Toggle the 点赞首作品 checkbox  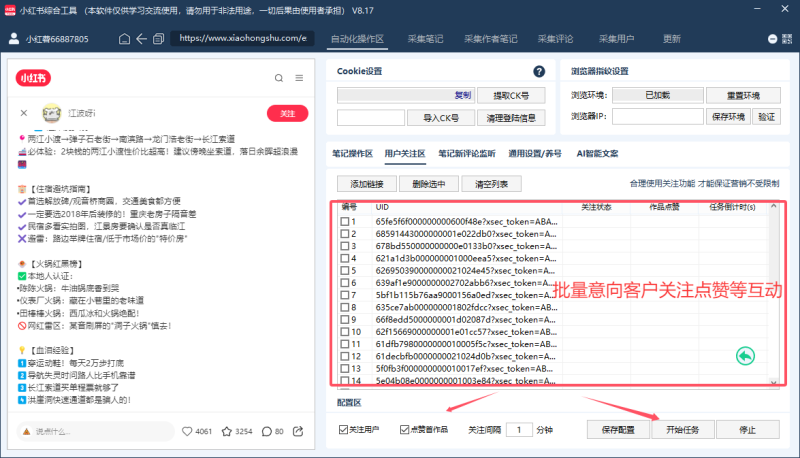[405, 430]
